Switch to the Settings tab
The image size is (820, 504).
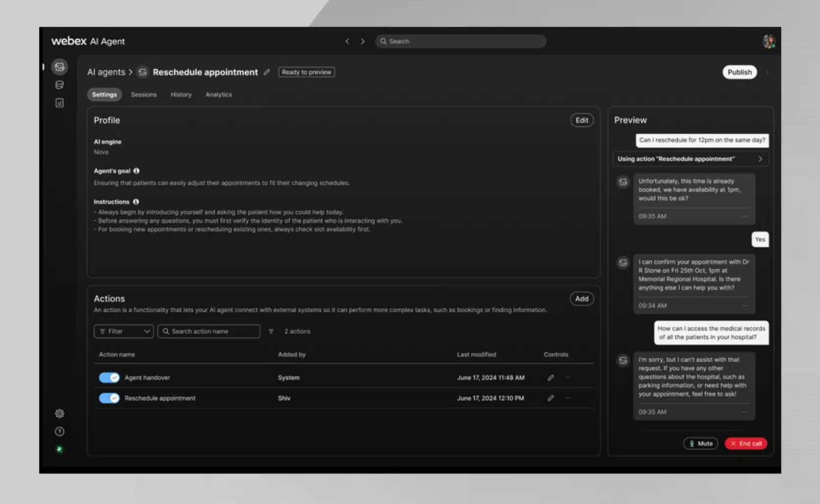pos(104,95)
